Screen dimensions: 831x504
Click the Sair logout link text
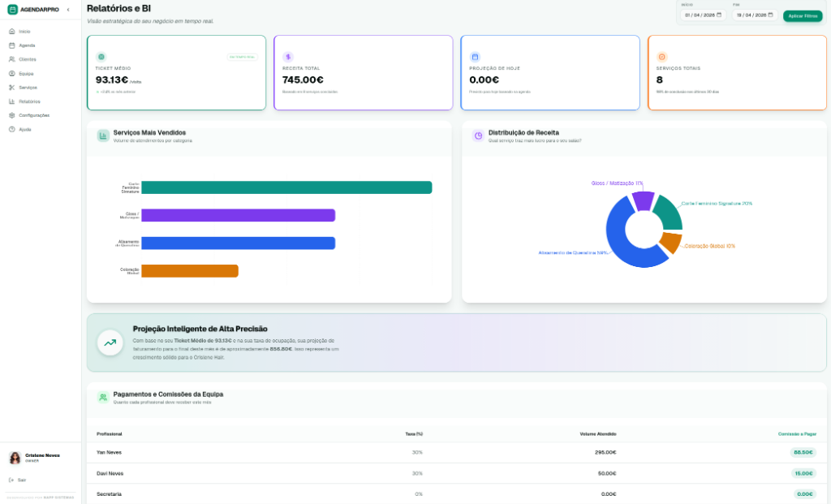[x=22, y=480]
